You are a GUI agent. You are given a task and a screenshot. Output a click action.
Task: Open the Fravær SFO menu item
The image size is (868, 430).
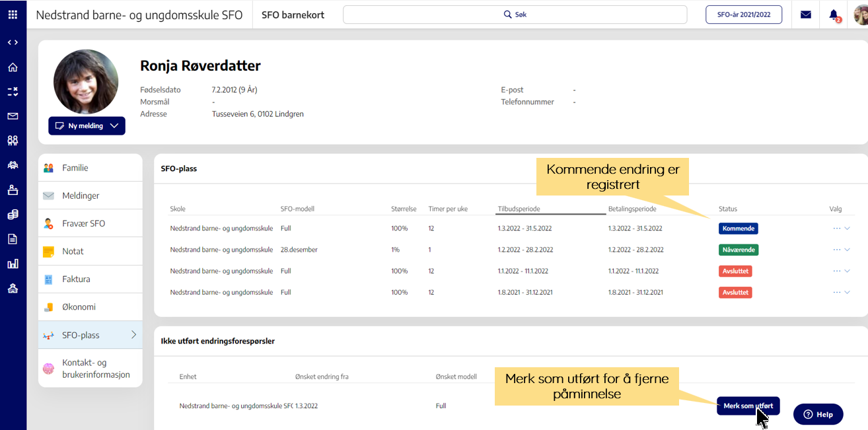[x=90, y=223]
